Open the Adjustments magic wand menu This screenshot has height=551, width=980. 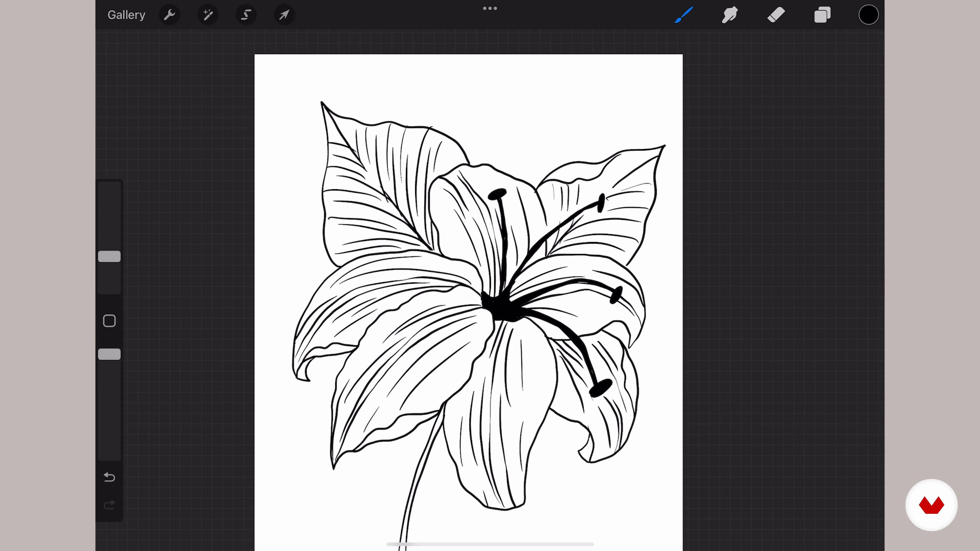tap(208, 15)
